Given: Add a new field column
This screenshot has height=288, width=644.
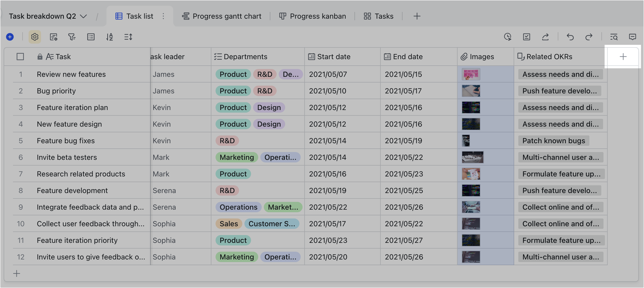Looking at the screenshot, I should (x=623, y=57).
